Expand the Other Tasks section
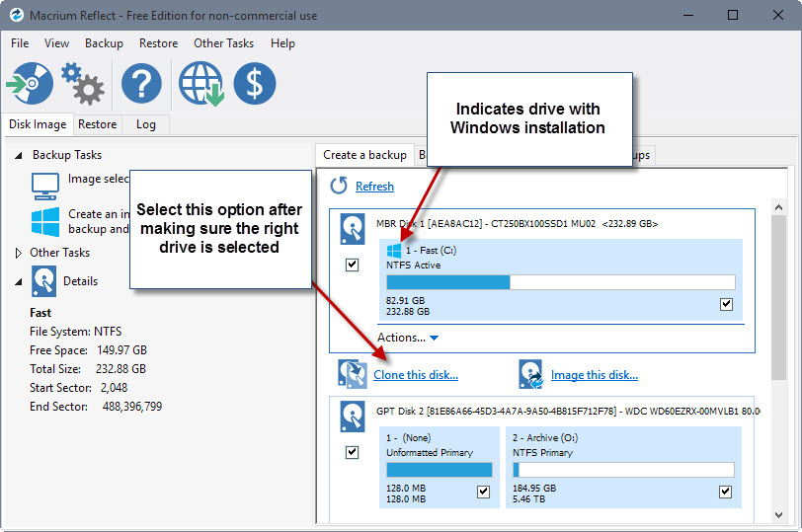Viewport: 802px width, 532px height. pyautogui.click(x=19, y=253)
